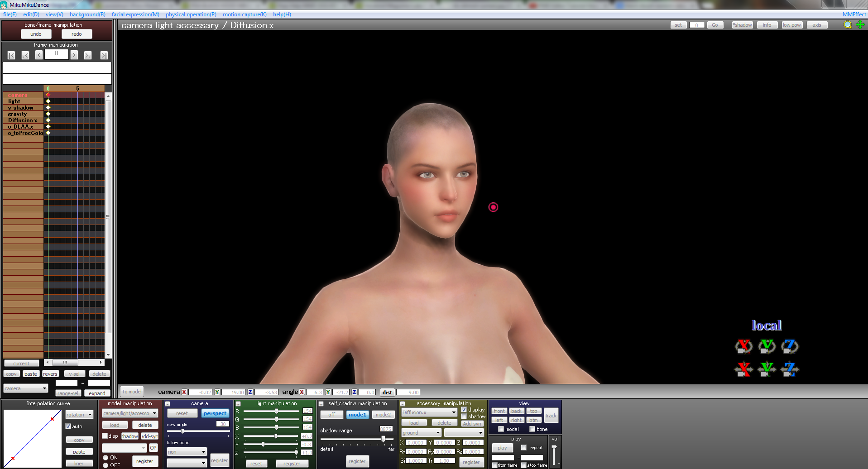
Task: Open the ground attachment dropdown
Action: pyautogui.click(x=421, y=433)
